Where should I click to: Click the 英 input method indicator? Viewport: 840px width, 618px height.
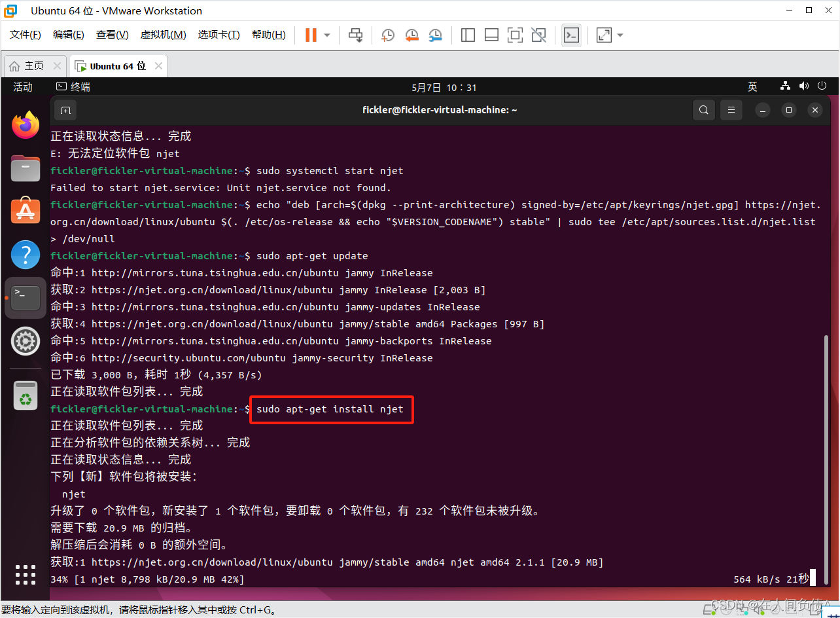point(753,86)
